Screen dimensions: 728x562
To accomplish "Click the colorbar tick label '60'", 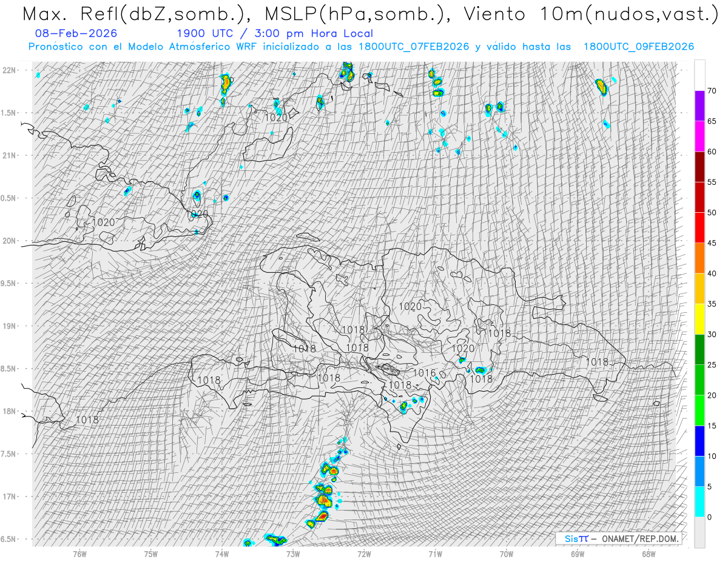I will [712, 152].
